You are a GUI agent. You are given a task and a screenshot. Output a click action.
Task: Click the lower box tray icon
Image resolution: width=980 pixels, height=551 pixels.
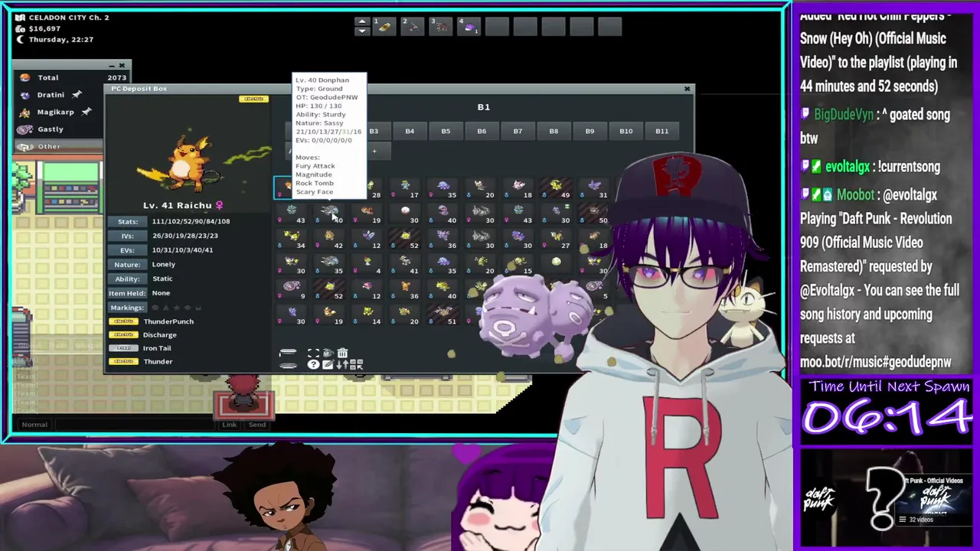(x=288, y=366)
